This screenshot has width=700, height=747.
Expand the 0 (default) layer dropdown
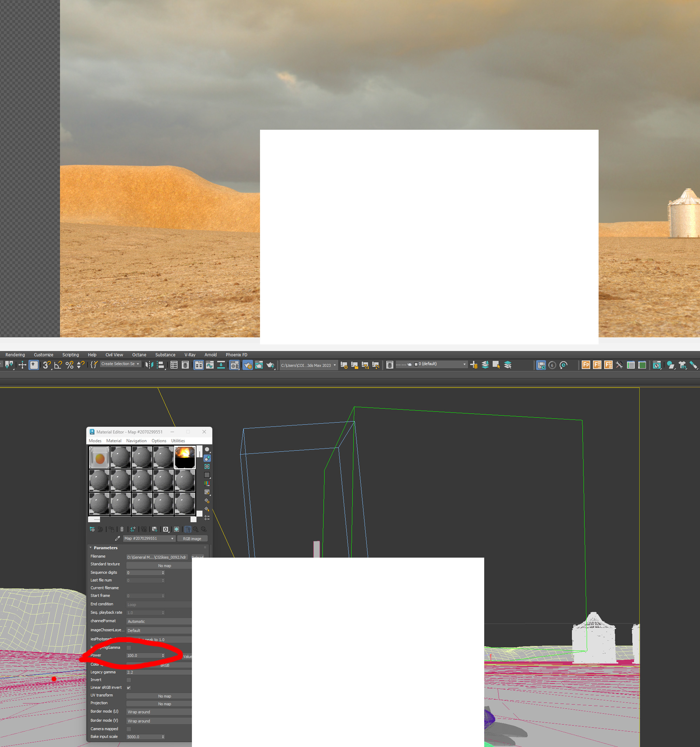pos(464,364)
